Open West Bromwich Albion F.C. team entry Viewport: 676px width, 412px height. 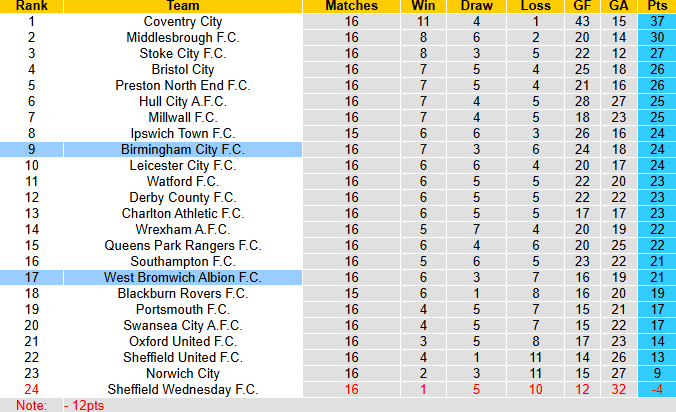tap(183, 277)
